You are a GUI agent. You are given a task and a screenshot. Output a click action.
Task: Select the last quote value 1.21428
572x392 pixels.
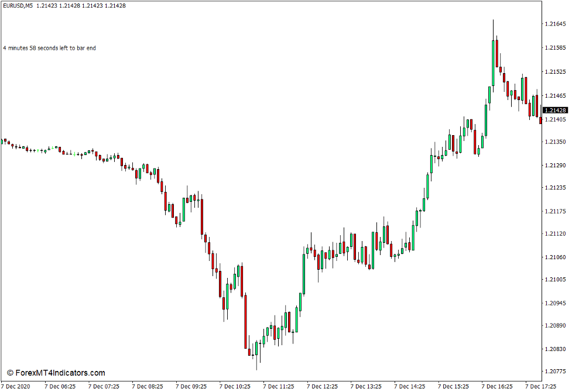pos(115,5)
